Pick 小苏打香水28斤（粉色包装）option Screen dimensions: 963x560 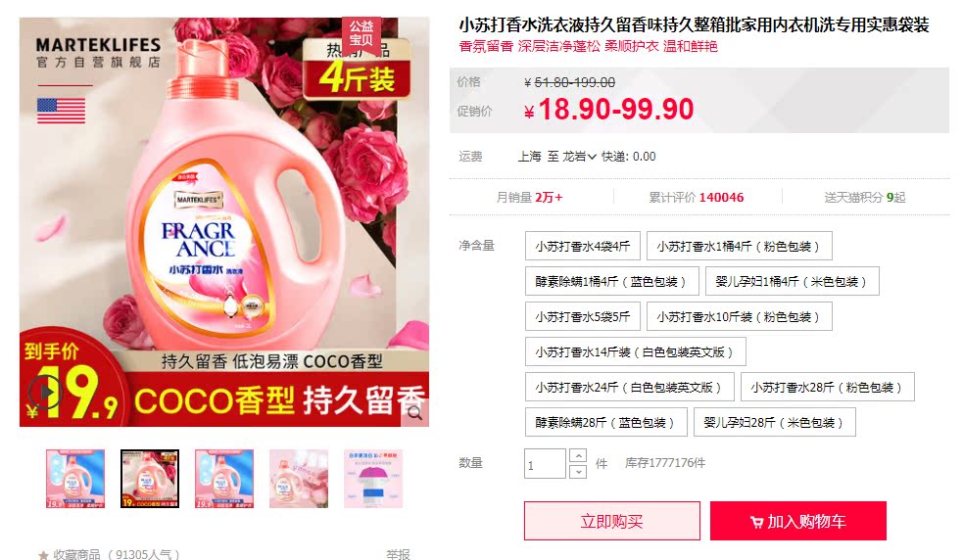click(827, 388)
